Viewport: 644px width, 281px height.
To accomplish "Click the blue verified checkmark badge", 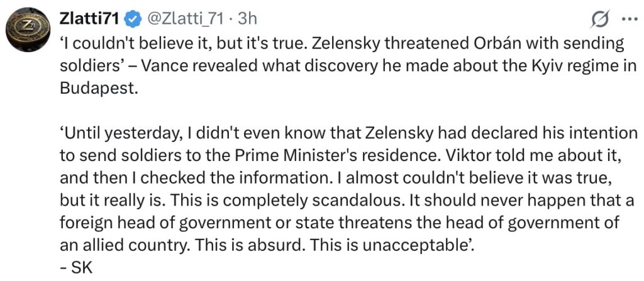I will point(131,21).
